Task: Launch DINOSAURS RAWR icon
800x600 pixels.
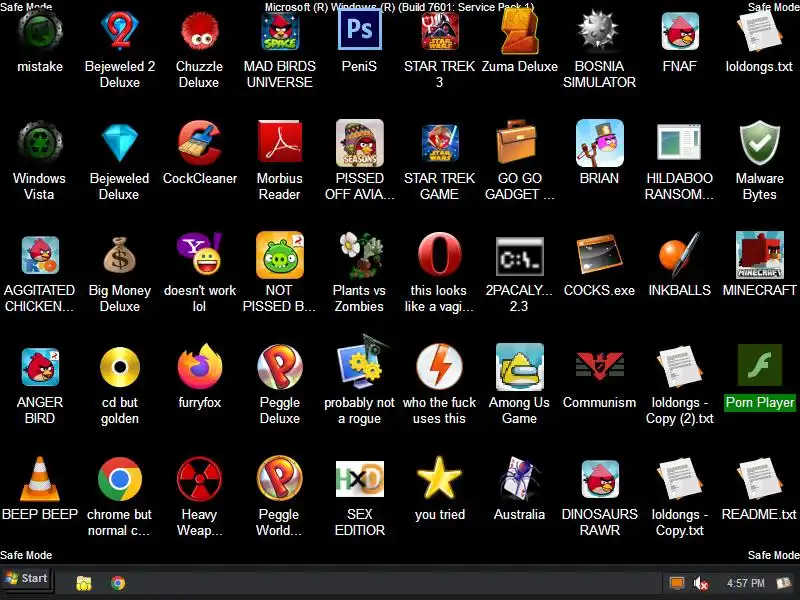Action: coord(600,479)
